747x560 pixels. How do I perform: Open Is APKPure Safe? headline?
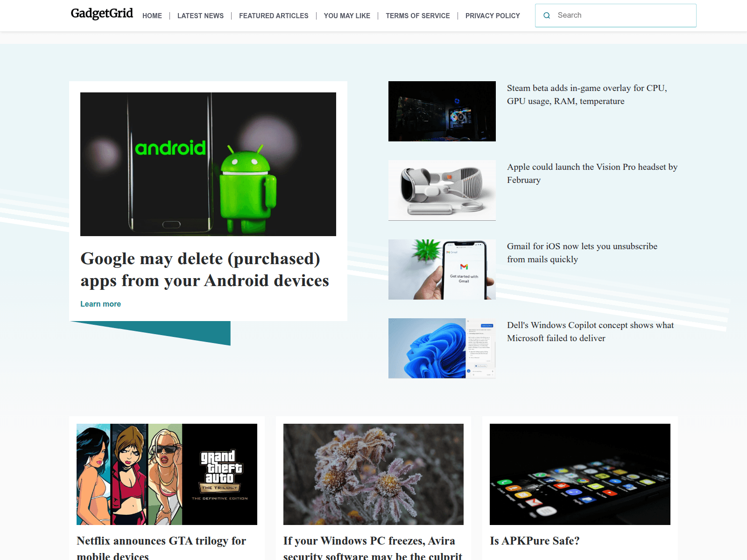(x=535, y=541)
